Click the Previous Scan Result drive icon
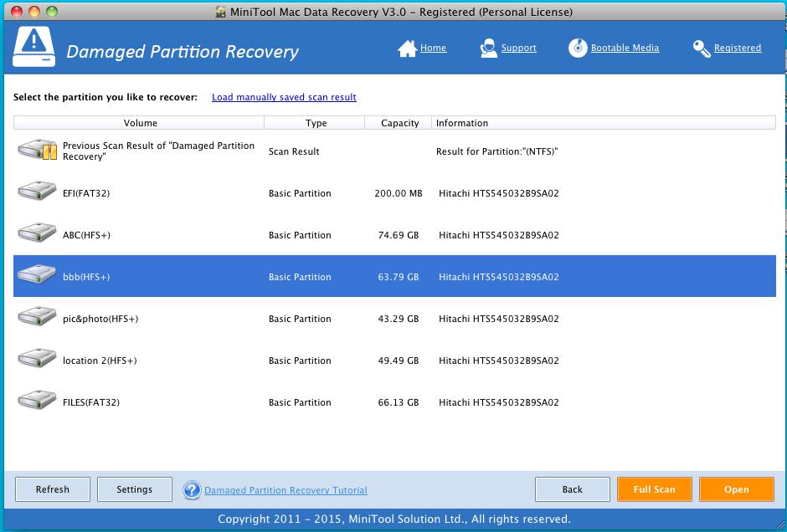 (37, 150)
